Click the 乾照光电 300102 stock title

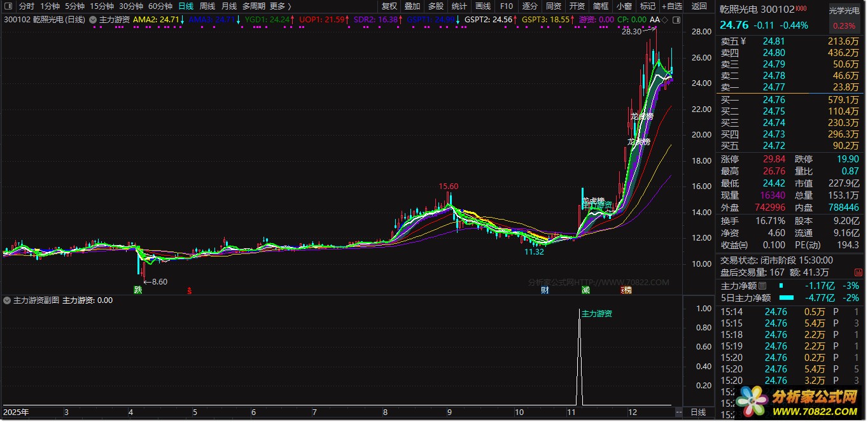[756, 10]
